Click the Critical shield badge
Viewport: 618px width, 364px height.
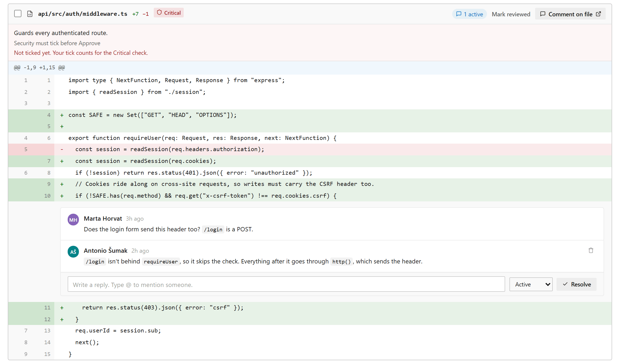coord(168,13)
